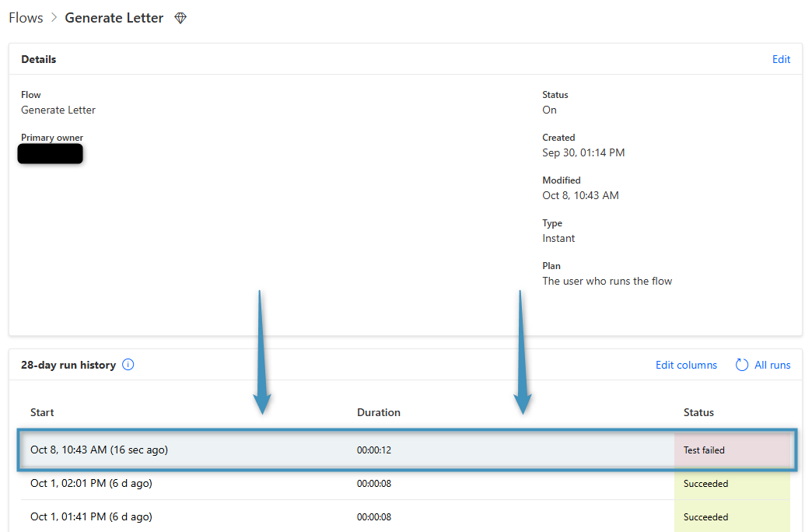Click Succeeded status of the 01:41 PM run
The width and height of the screenshot is (812, 532).
pyautogui.click(x=705, y=517)
